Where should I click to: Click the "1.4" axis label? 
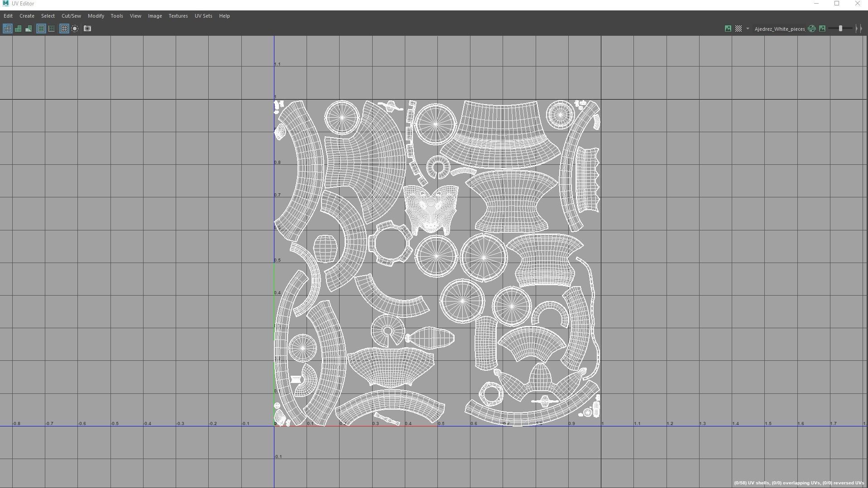click(x=735, y=424)
